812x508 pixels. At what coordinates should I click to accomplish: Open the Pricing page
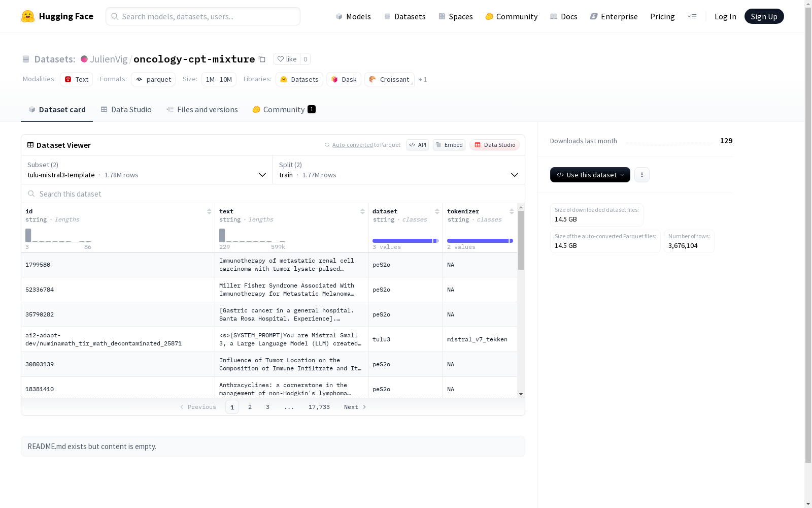tap(662, 16)
